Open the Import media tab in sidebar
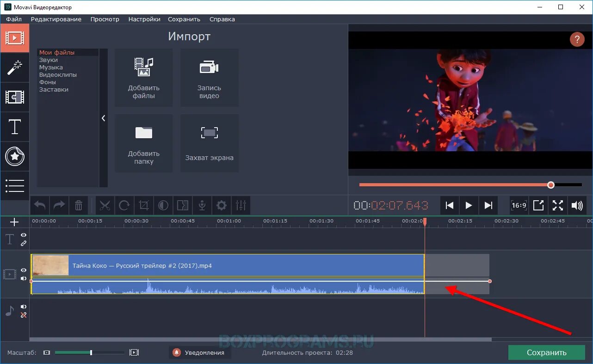The image size is (593, 364). point(14,38)
